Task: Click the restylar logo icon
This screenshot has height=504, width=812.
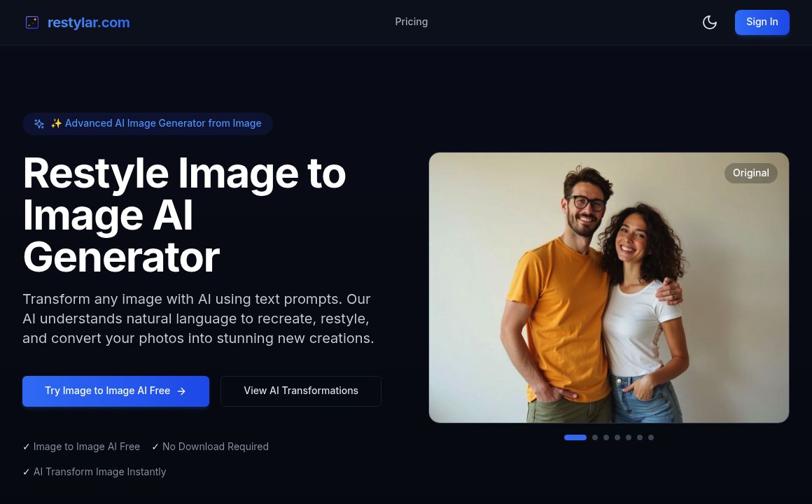Action: click(32, 22)
